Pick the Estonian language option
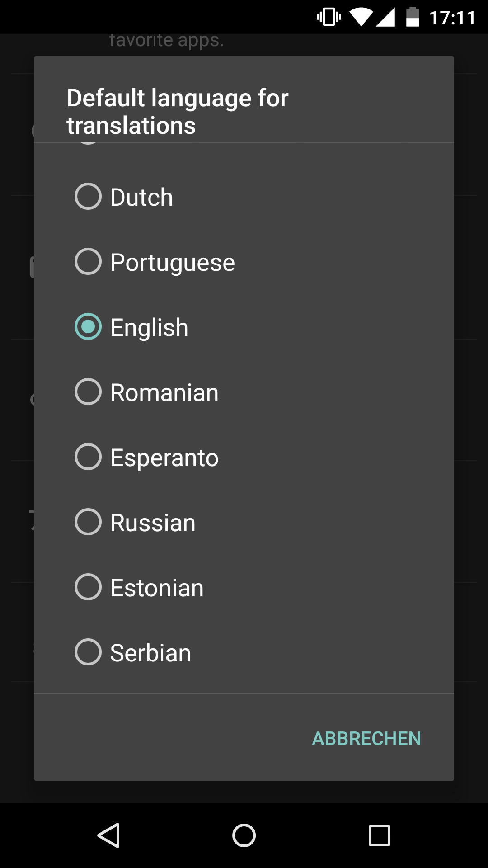 click(x=88, y=587)
